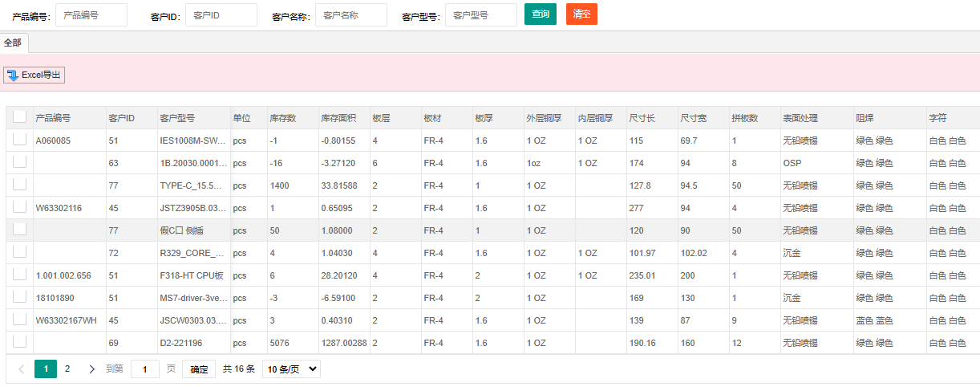Click the 客户型号 search input
The height and width of the screenshot is (387, 980).
[x=480, y=15]
